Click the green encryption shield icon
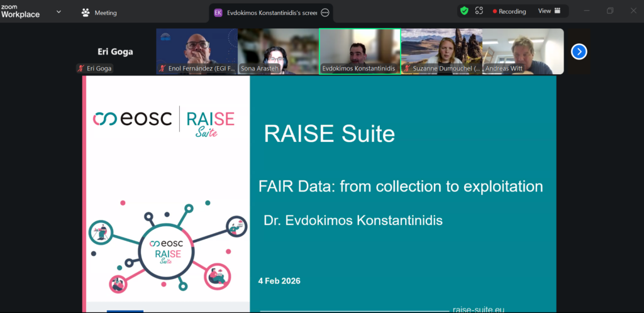This screenshot has height=313, width=644. point(464,11)
